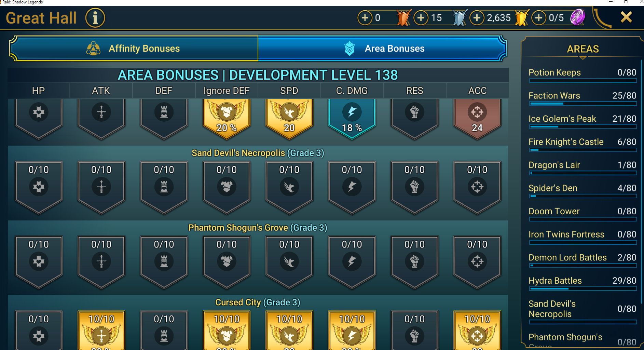This screenshot has height=350, width=644.
Task: Add silver medals with plus icon
Action: 421,18
